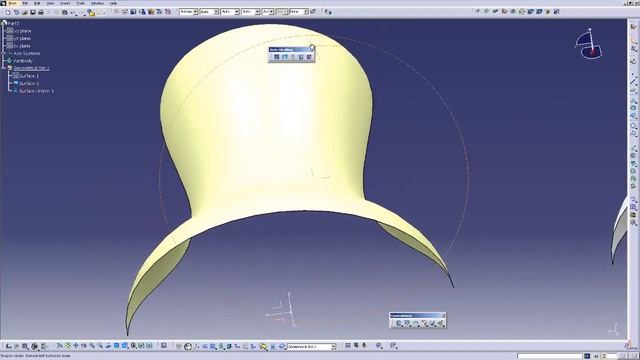Image resolution: width=640 pixels, height=360 pixels.
Task: Expand the Axis Systems tree node
Action: click(x=4, y=53)
